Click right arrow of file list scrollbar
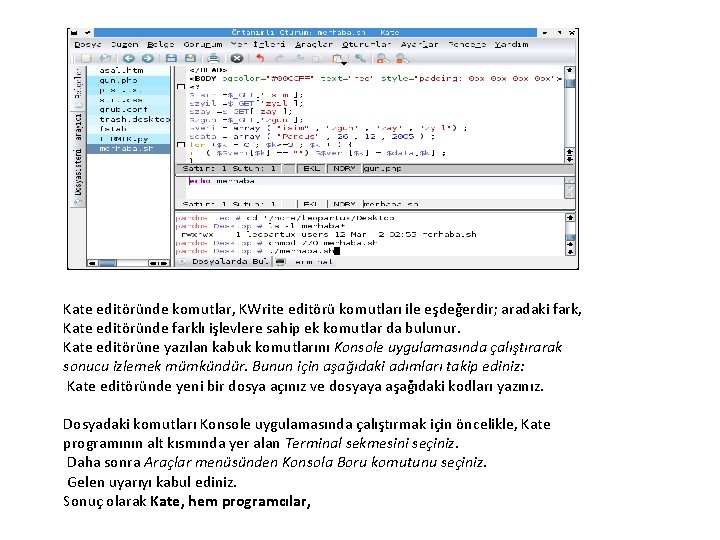Viewport: 720px width, 540px height. point(164,263)
